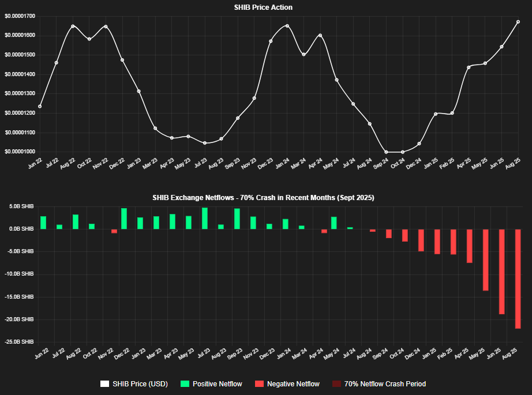
Task: Click the $0.00001000 price axis label
Action: (x=20, y=152)
